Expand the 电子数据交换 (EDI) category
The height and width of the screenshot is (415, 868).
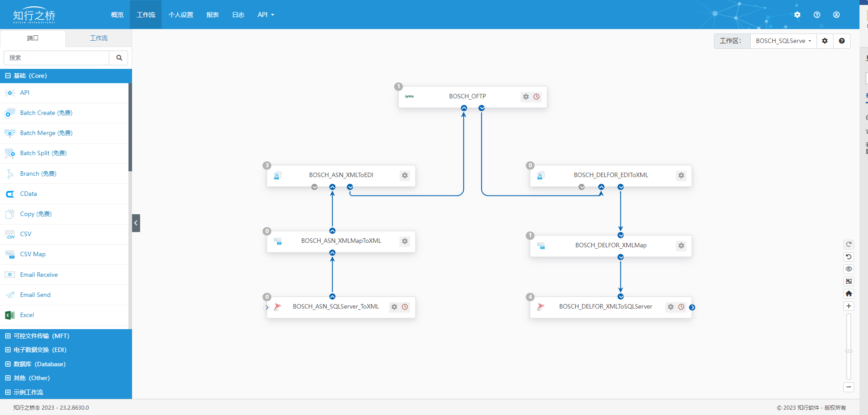tap(40, 350)
